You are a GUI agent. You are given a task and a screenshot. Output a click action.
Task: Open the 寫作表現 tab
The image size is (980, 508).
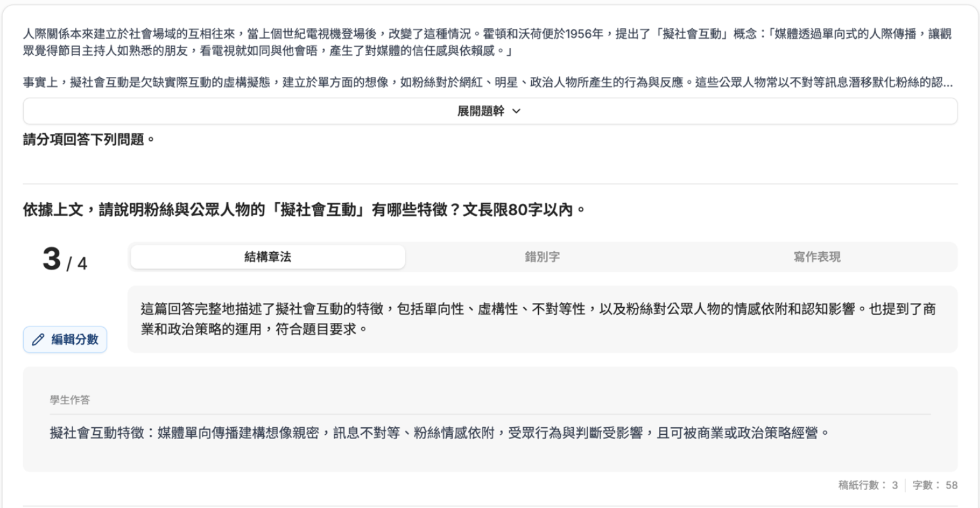817,257
